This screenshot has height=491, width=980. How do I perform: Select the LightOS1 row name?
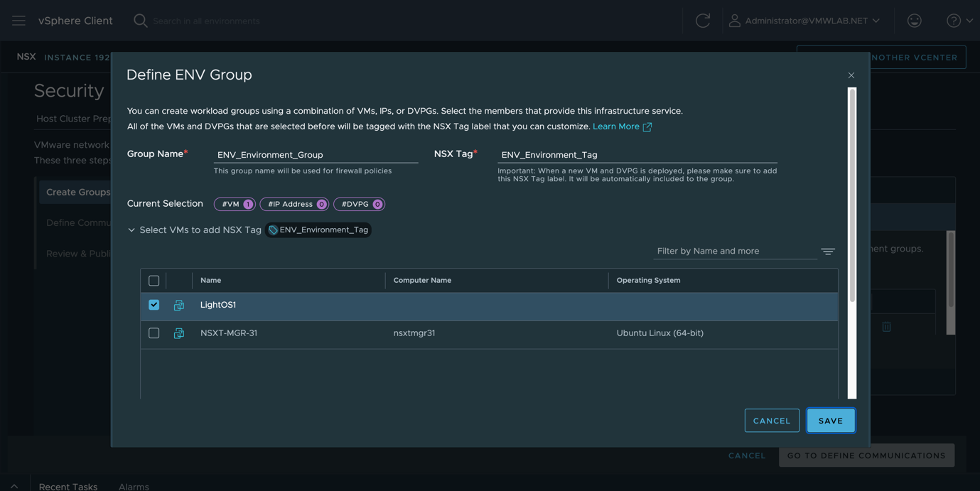218,305
